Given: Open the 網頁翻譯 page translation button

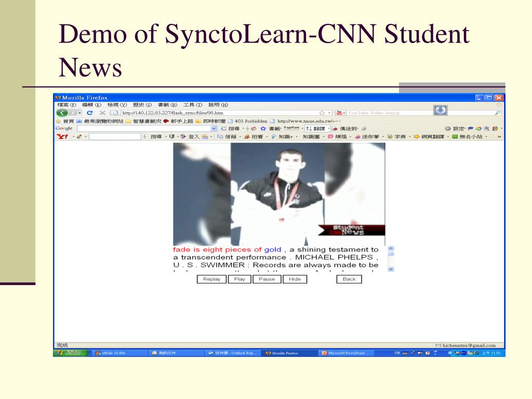Looking at the screenshot, I should (429, 137).
